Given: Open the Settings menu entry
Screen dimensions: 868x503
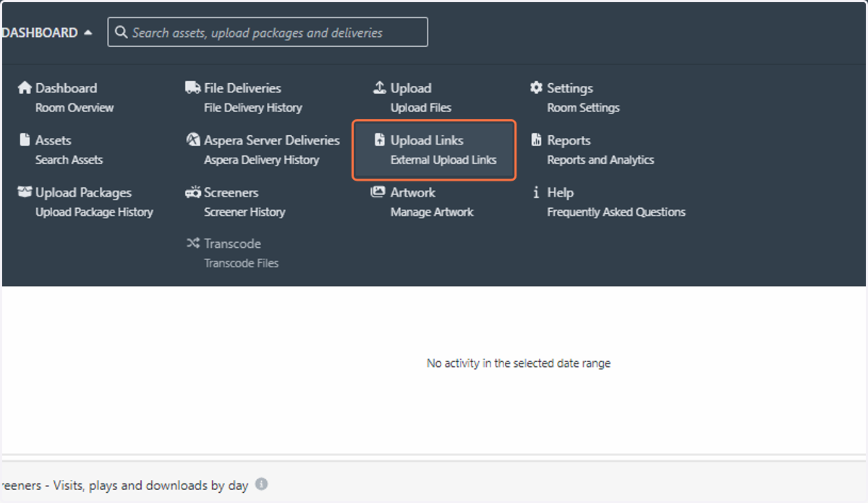Looking at the screenshot, I should [x=570, y=88].
